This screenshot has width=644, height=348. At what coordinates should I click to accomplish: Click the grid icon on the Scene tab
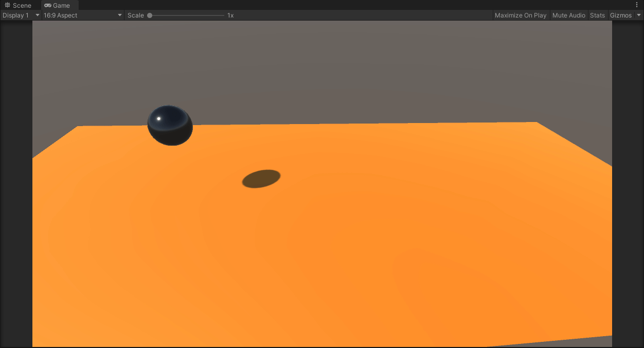pyautogui.click(x=6, y=5)
